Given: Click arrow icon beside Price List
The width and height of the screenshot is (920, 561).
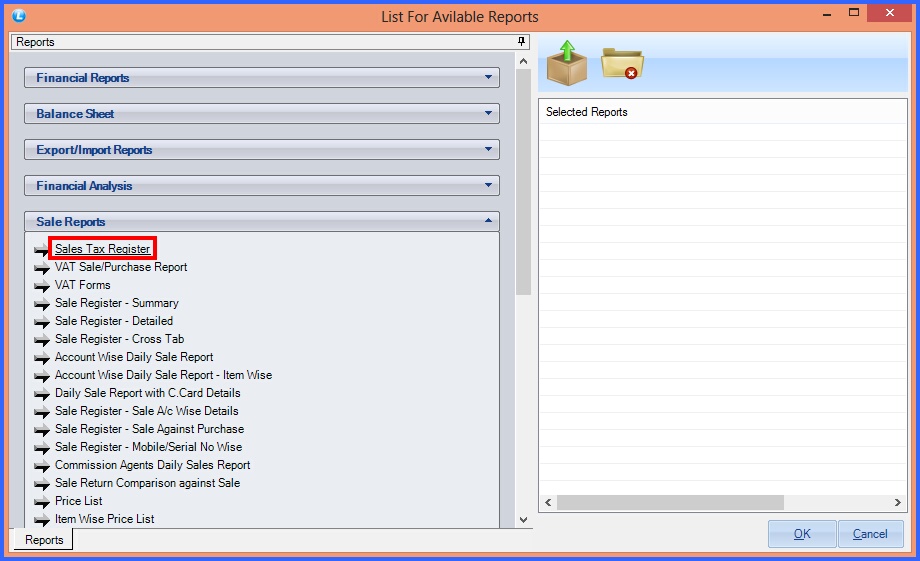Looking at the screenshot, I should click(x=42, y=502).
